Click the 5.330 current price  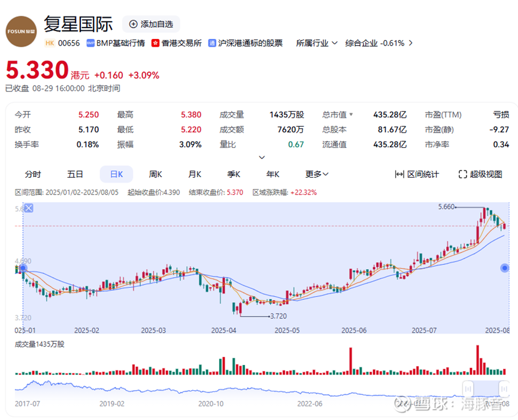[37, 70]
